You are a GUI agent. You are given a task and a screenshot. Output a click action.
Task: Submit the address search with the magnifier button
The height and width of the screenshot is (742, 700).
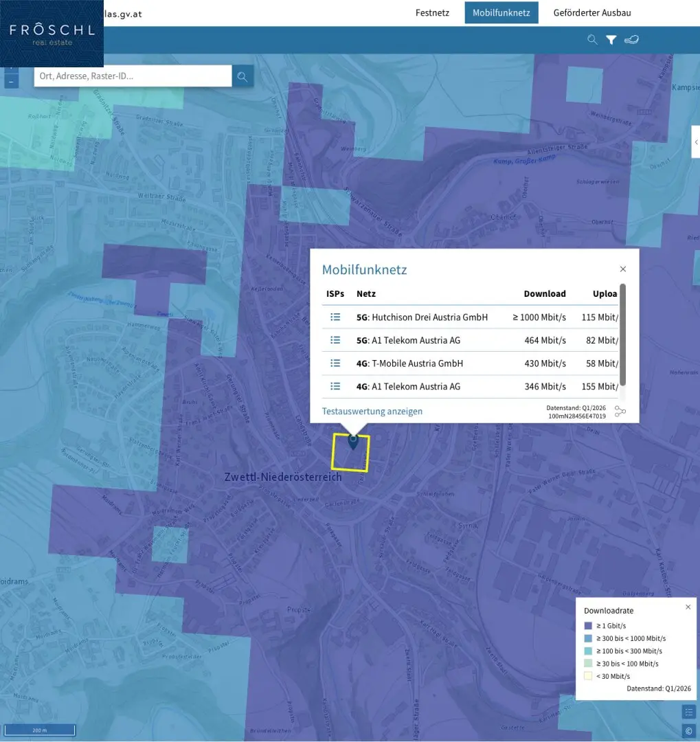pyautogui.click(x=242, y=76)
